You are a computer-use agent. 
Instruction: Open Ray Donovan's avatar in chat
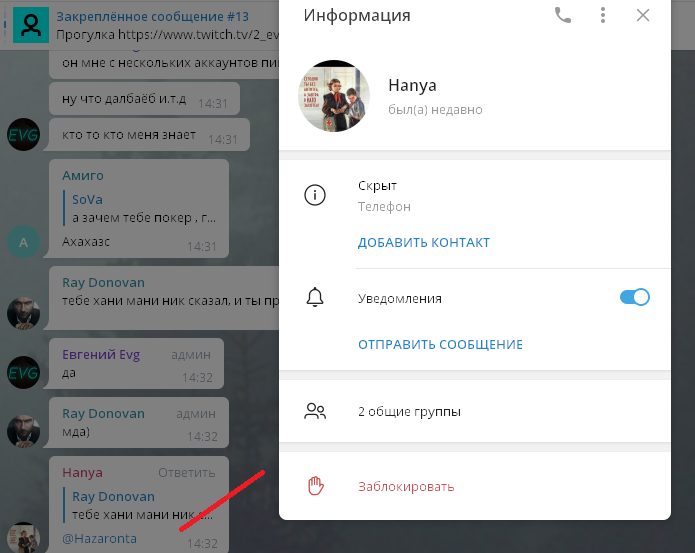coord(23,313)
